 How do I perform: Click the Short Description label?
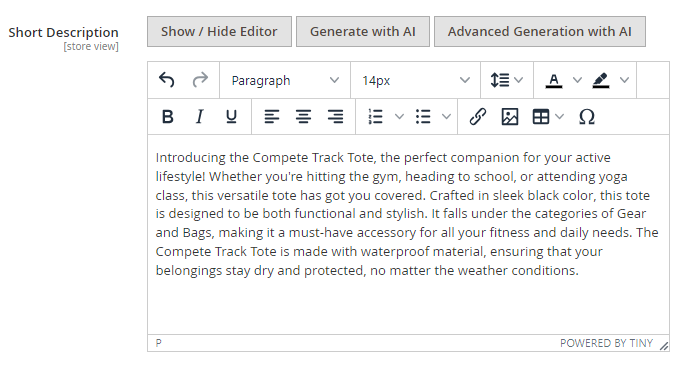click(63, 32)
